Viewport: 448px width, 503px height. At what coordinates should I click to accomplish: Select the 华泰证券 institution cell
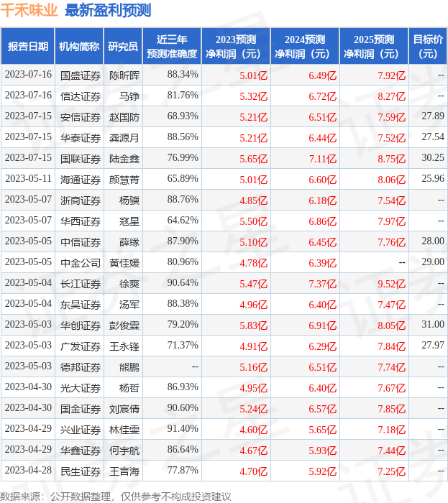click(x=81, y=138)
